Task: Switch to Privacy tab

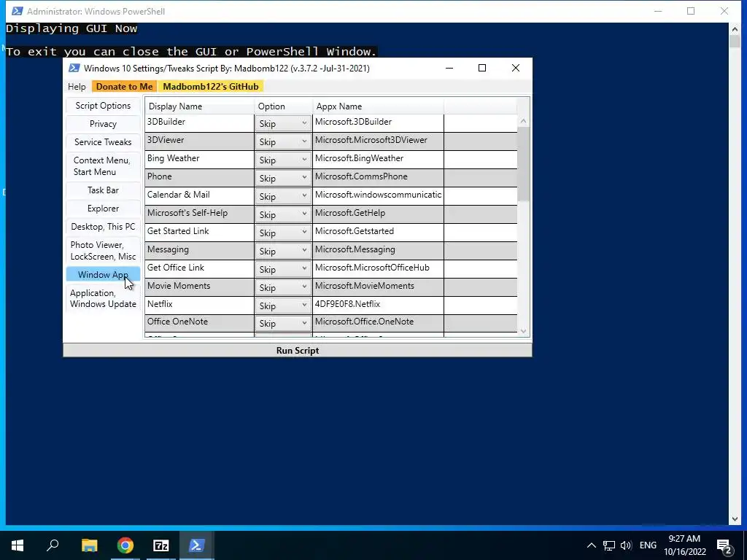Action: tap(103, 124)
